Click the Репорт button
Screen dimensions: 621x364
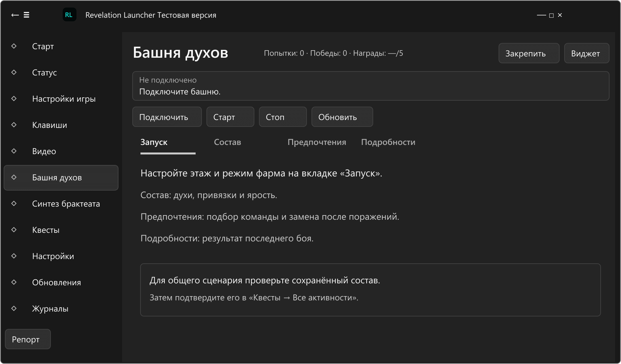pyautogui.click(x=28, y=339)
